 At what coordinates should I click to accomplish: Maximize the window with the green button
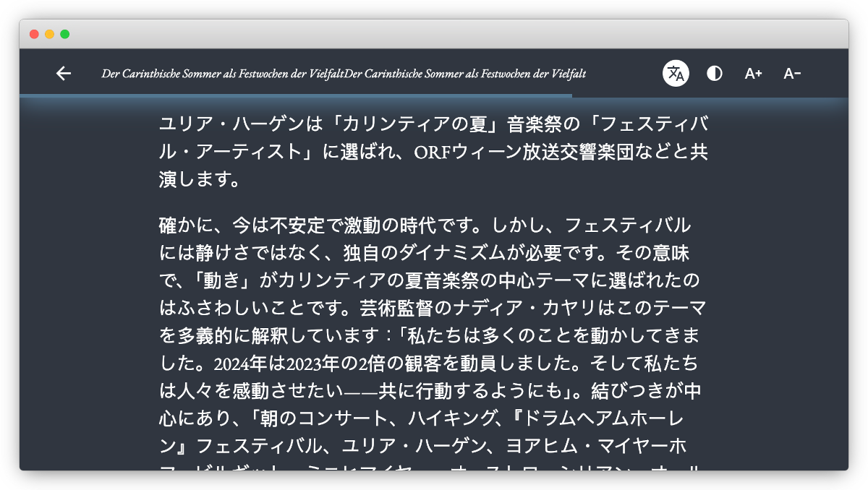64,34
